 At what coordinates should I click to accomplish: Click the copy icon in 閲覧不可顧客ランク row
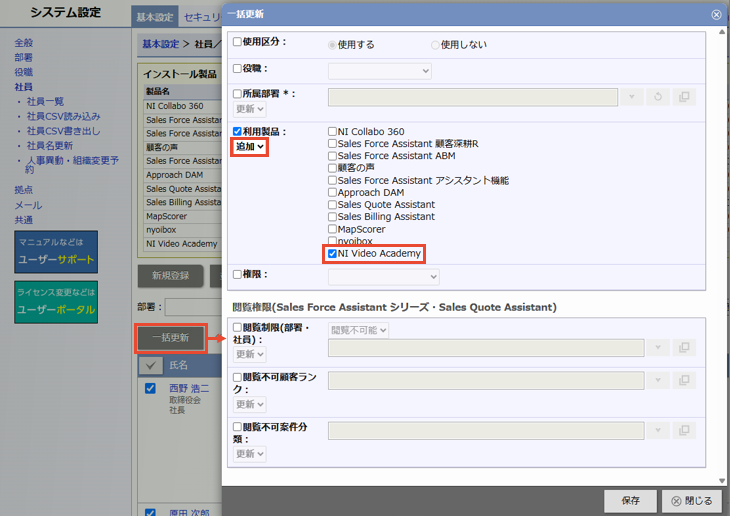(684, 380)
